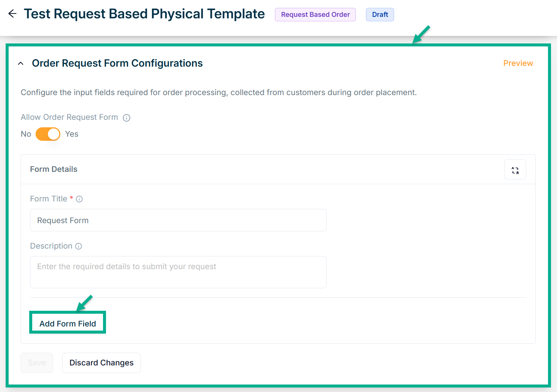Toggle the Allow Order Request Form switch
Screen dimensions: 557x392
click(48, 134)
